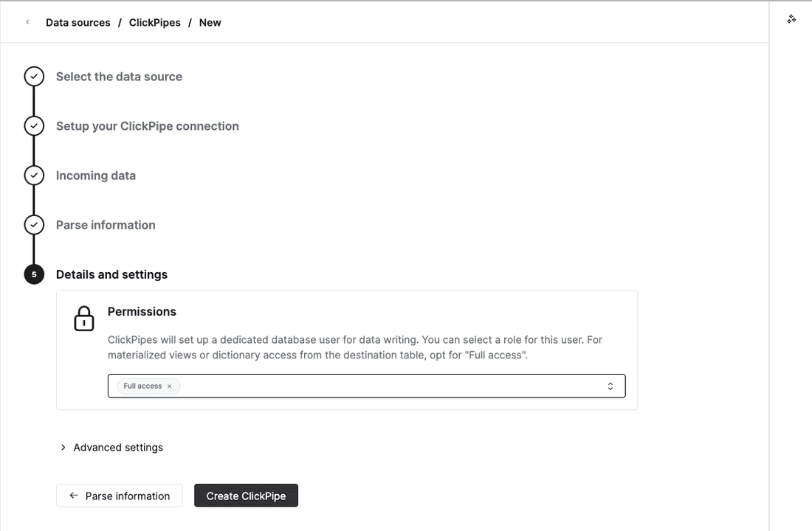The width and height of the screenshot is (812, 531).
Task: Click the Permissions padlock icon
Action: point(84,319)
